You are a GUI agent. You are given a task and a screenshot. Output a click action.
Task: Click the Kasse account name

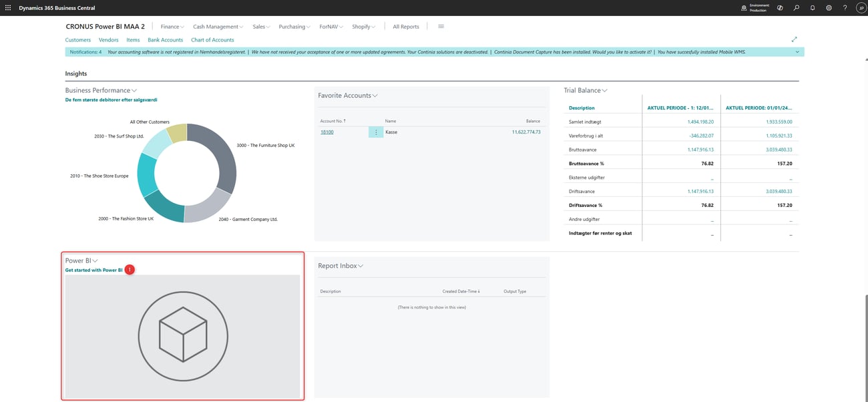point(391,132)
